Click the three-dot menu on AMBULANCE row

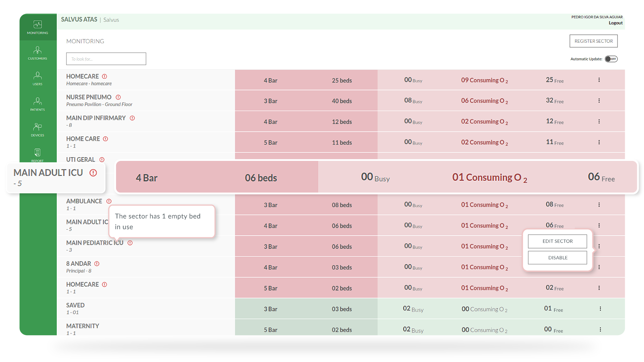click(x=599, y=205)
